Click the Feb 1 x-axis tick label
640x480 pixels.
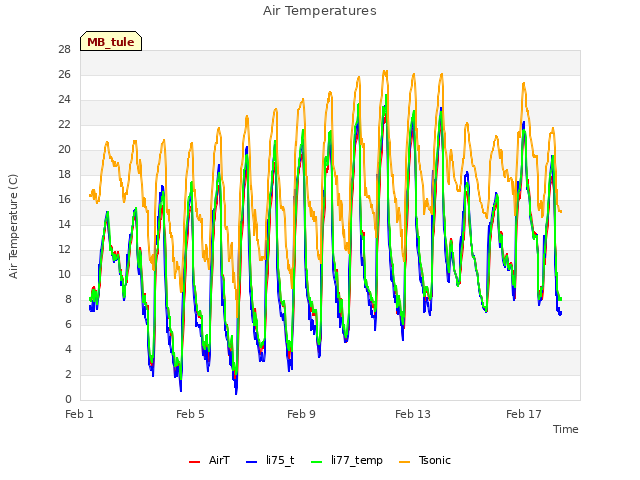[79, 414]
